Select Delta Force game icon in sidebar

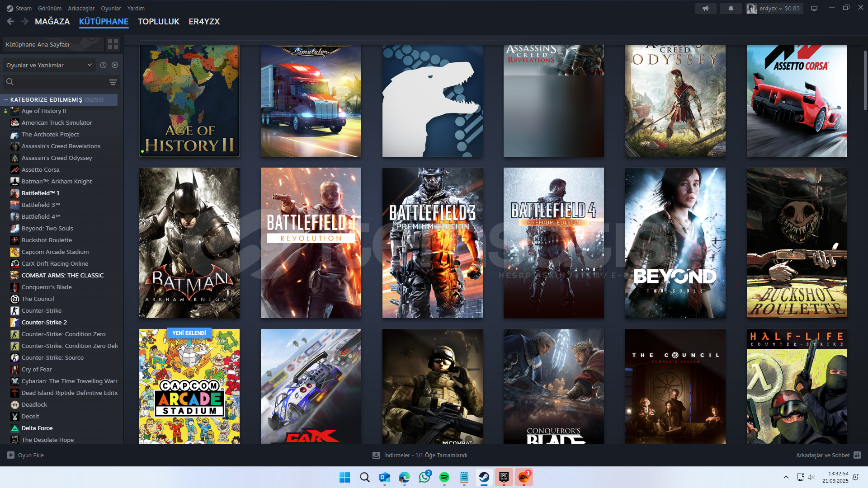15,428
